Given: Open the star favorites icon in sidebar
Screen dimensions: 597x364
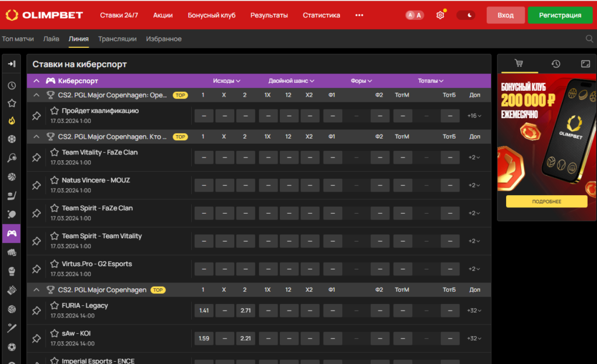Looking at the screenshot, I should pos(12,103).
